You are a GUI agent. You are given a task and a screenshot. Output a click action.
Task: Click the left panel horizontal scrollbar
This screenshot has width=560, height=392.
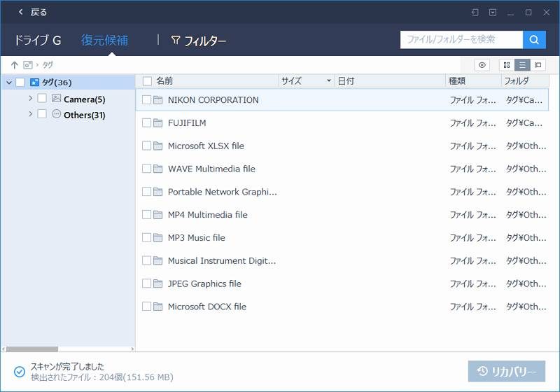point(31,348)
